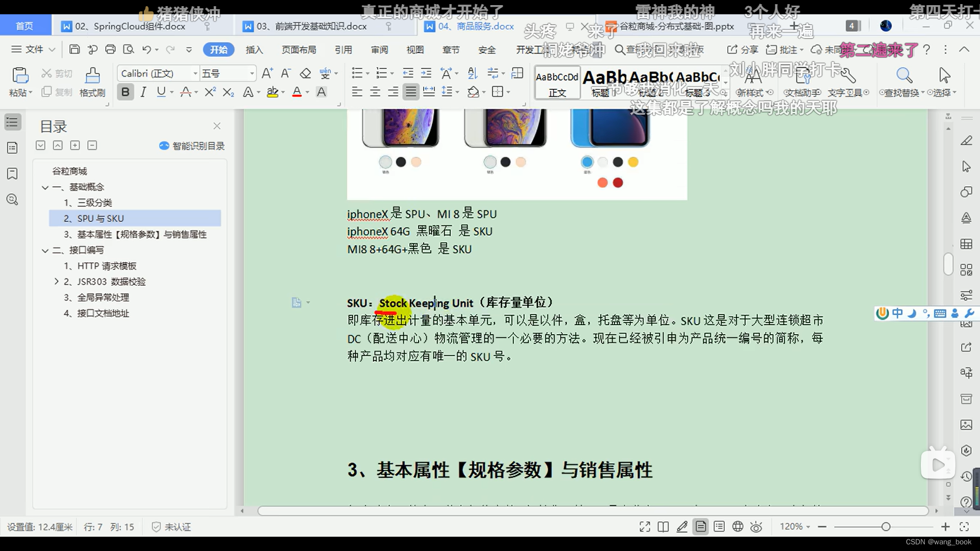Viewport: 980px width, 551px height.
Task: Collapse the 一、基础概念 outline node
Action: (x=45, y=187)
